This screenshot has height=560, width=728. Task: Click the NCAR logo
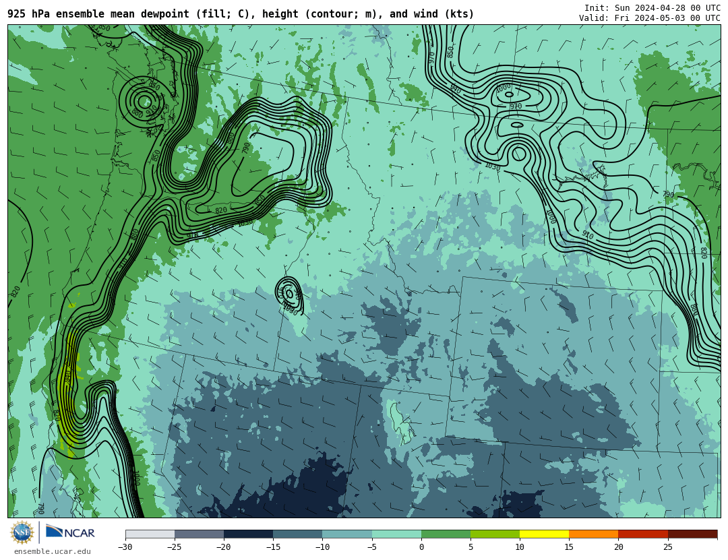point(70,532)
